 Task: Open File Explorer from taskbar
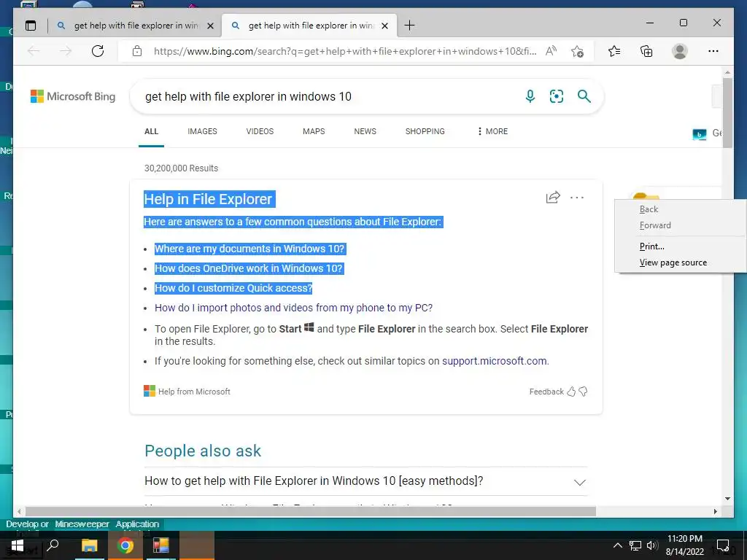click(89, 545)
